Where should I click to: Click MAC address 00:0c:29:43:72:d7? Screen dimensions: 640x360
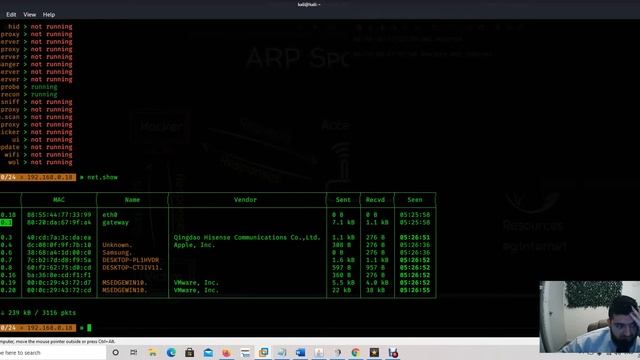[x=59, y=283]
